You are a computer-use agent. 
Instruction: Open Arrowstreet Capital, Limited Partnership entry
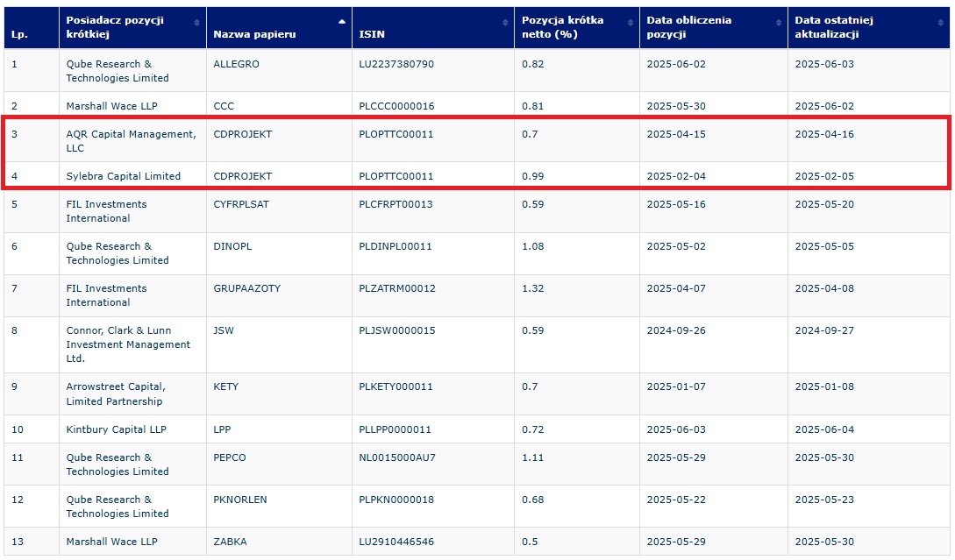115,393
